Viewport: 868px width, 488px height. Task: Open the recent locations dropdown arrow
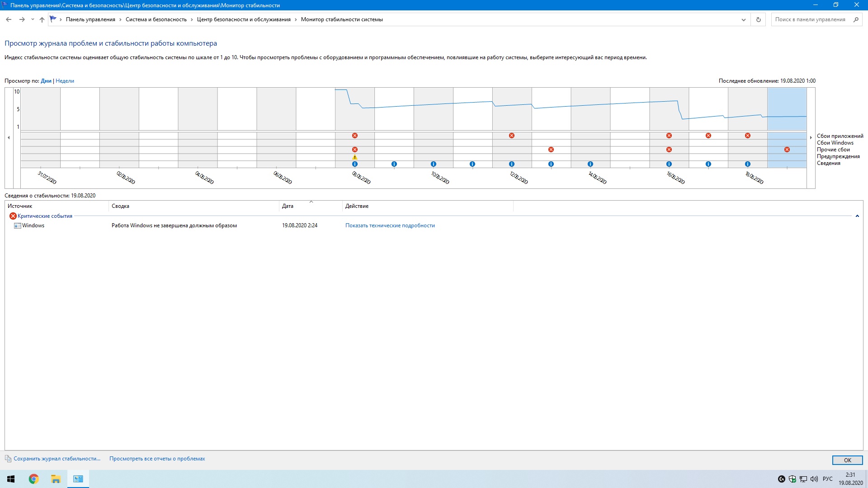[33, 19]
